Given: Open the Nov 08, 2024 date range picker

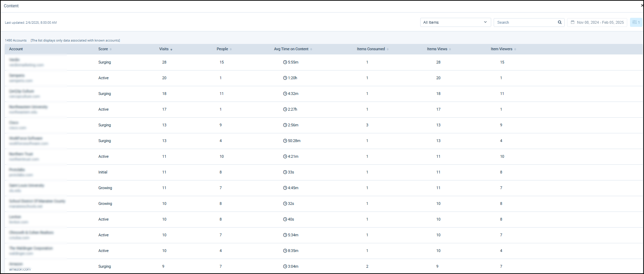Looking at the screenshot, I should (600, 22).
